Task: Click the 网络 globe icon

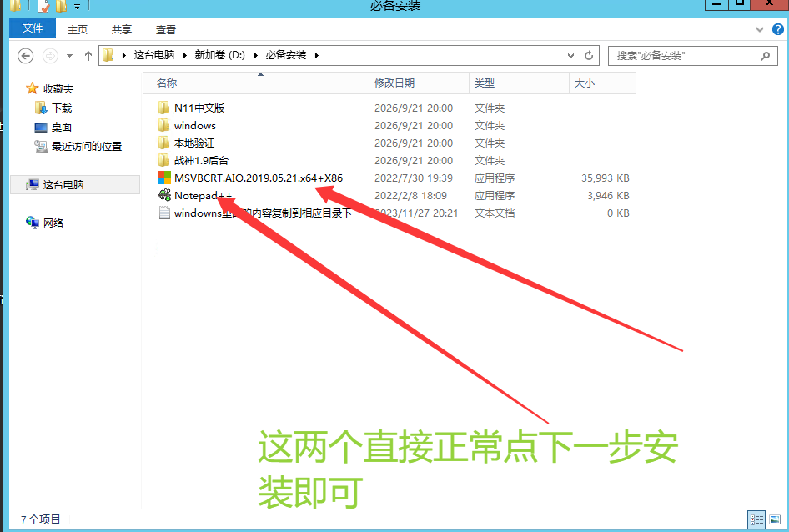Action: (33, 223)
